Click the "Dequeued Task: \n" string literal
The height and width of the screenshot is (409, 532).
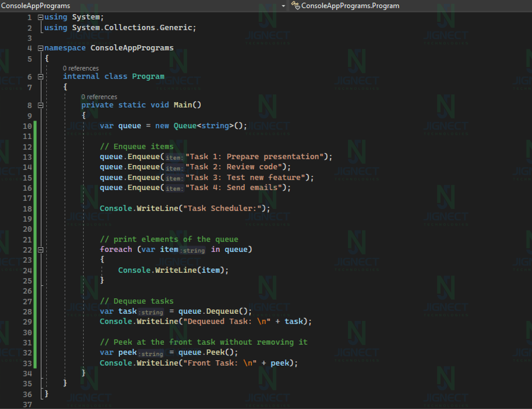(x=227, y=322)
